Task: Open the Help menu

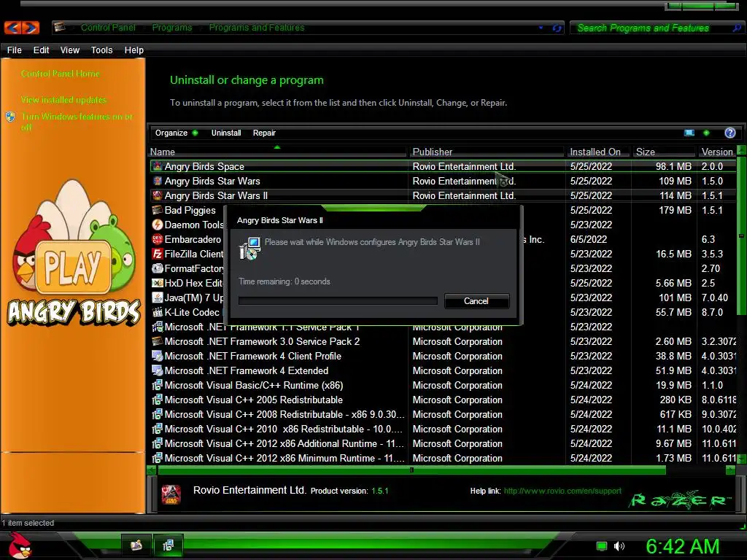Action: point(134,50)
